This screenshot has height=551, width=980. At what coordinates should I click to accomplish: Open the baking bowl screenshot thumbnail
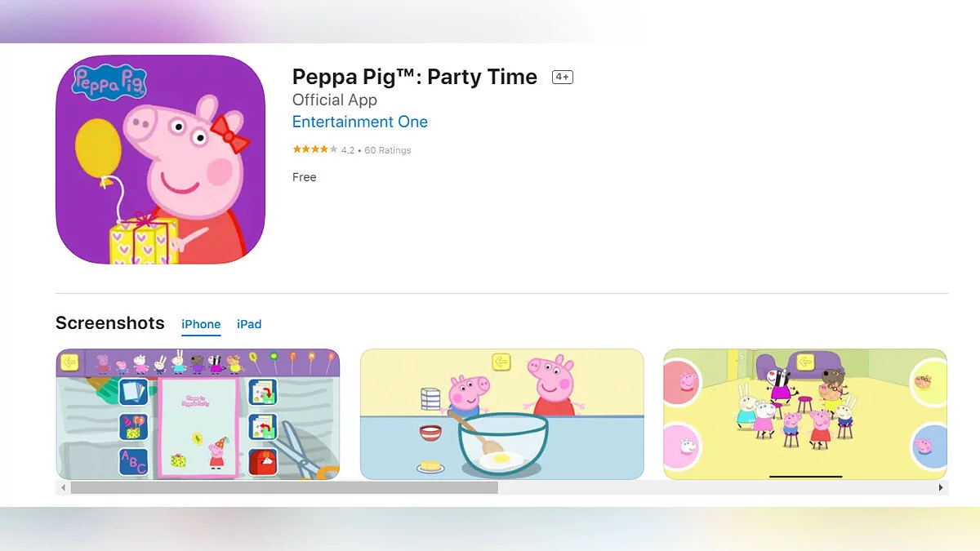click(501, 414)
